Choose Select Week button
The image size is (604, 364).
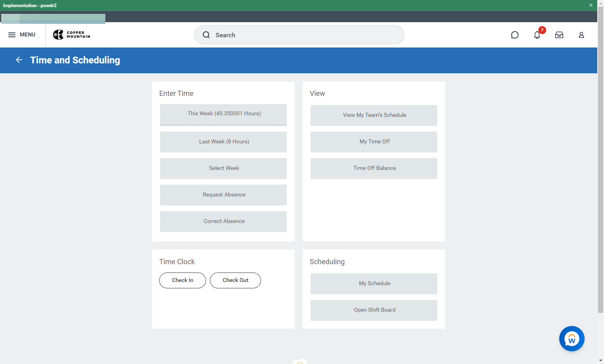coord(223,168)
